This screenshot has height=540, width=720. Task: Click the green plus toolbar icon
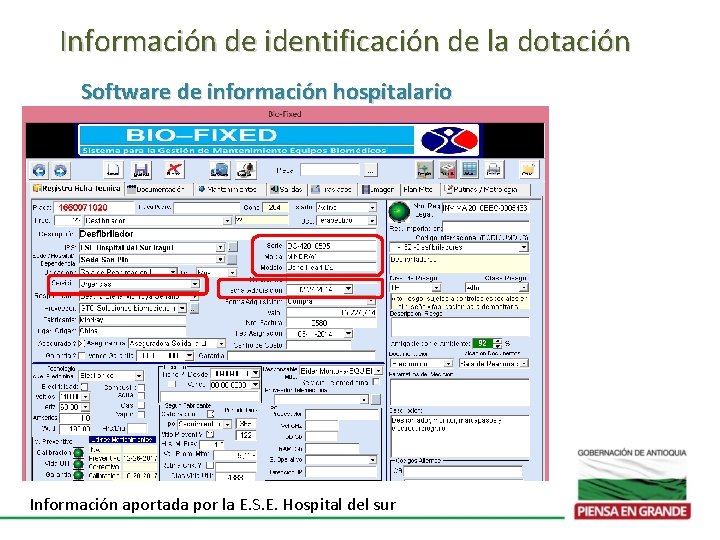424,170
